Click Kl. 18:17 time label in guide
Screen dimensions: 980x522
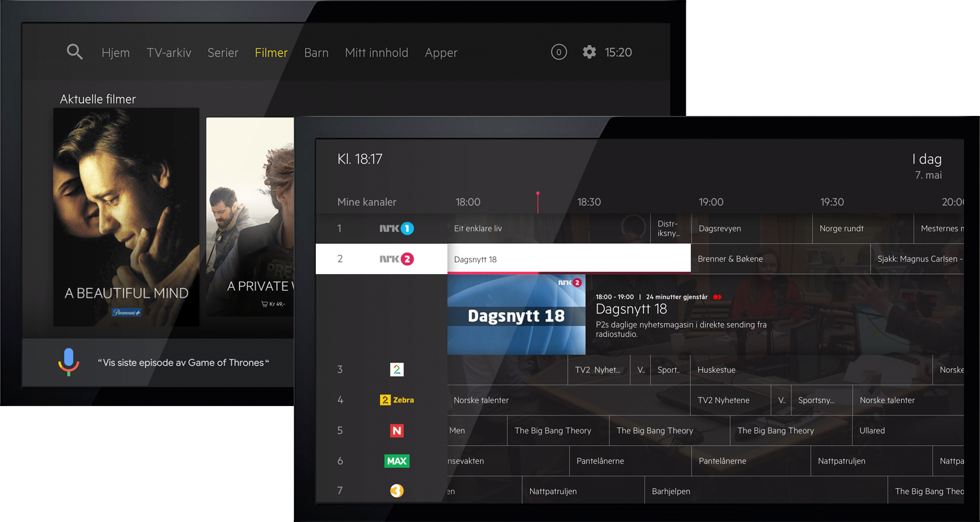pos(360,159)
